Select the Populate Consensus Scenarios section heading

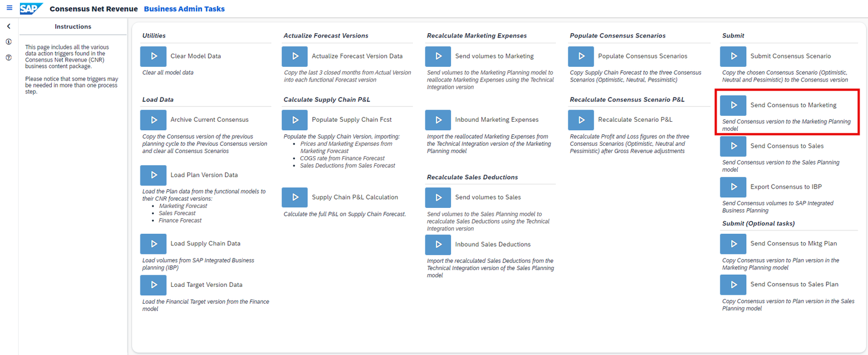click(x=618, y=36)
